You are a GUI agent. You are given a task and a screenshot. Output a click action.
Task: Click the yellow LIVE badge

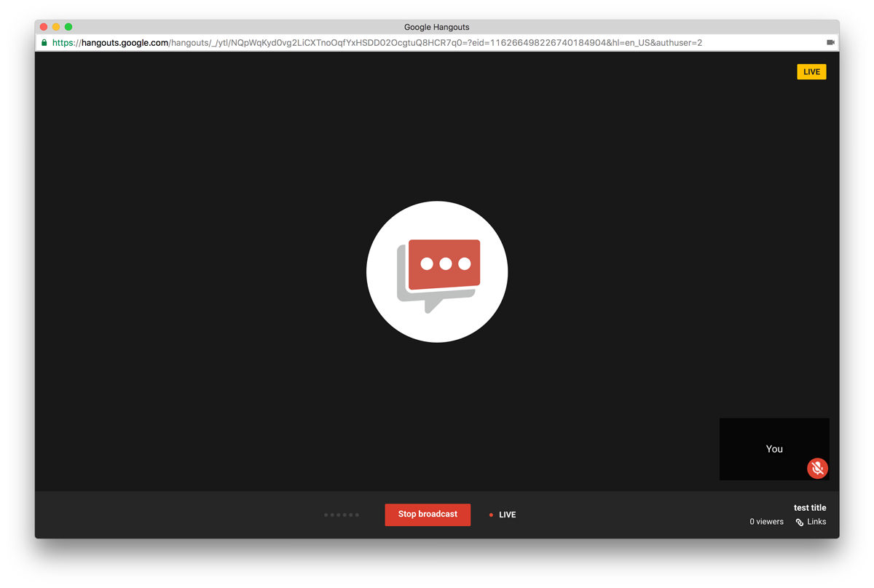click(811, 72)
